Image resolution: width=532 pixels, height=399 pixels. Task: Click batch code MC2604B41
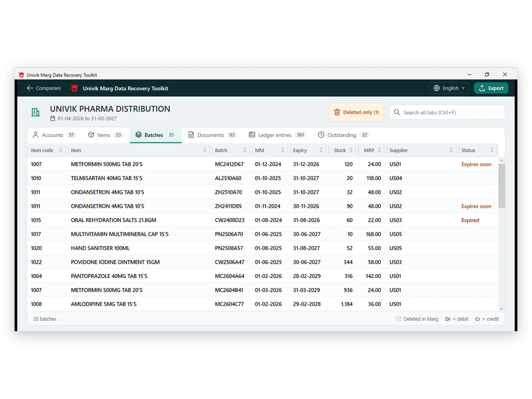coord(229,290)
